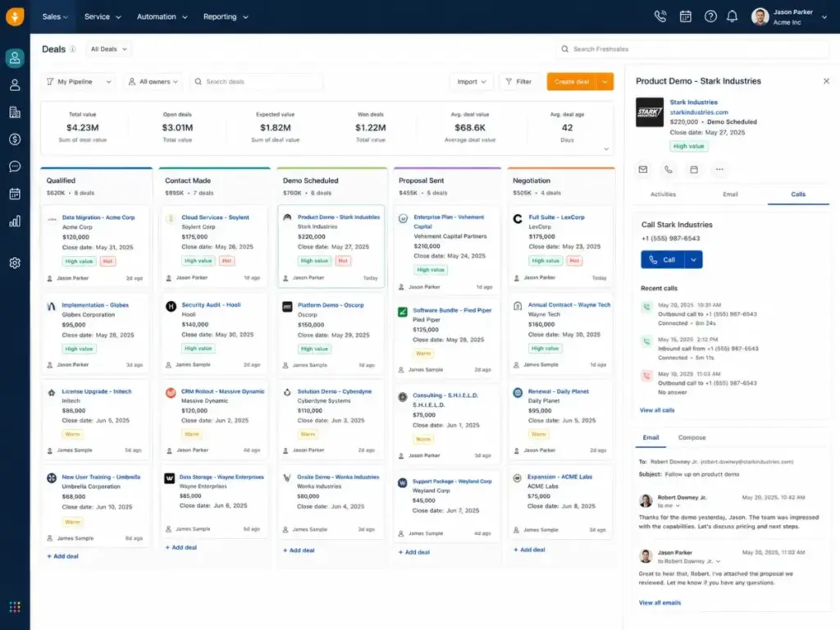Switch to the Compose tab

point(692,438)
